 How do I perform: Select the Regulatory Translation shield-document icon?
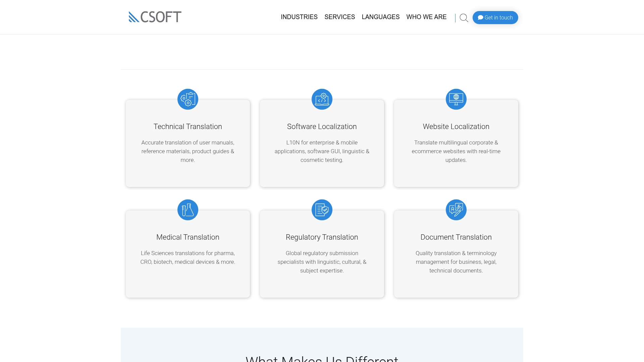pos(322,209)
